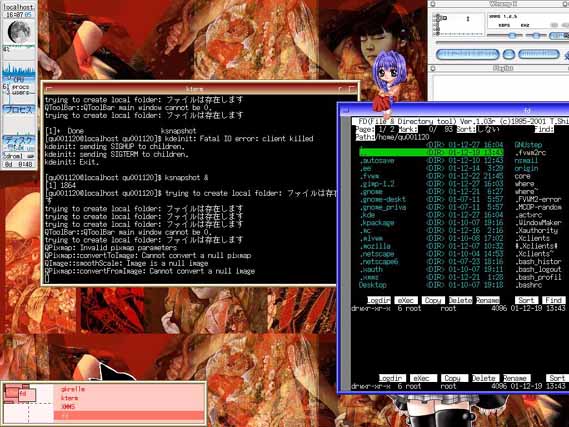Image resolution: width=569 pixels, height=427 pixels.
Task: Click the blue anime mascot on fd window
Action: pyautogui.click(x=388, y=79)
